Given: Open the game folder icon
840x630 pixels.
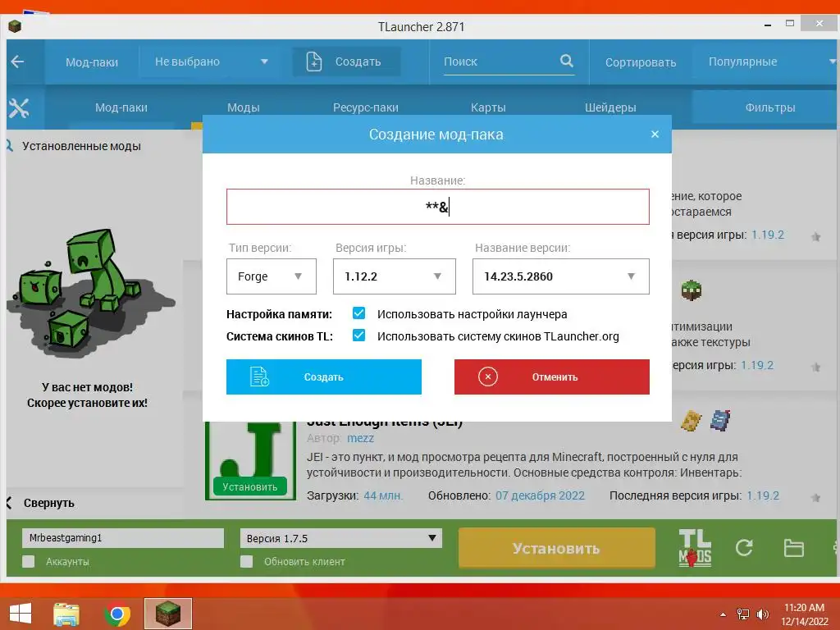Looking at the screenshot, I should [x=793, y=548].
